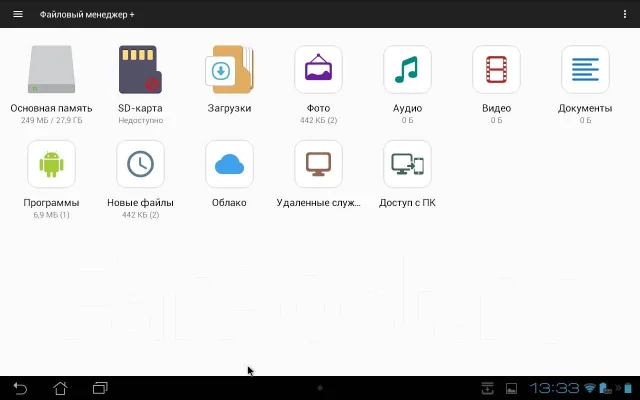Click the Загрузки label

coord(229,108)
